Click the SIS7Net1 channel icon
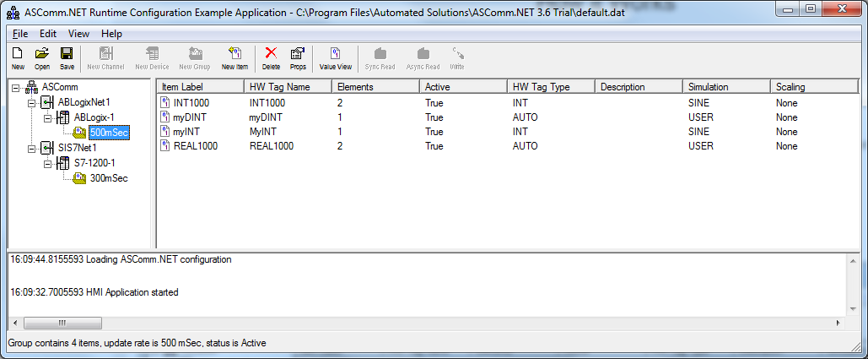Screen dimensions: 868x359 pos(47,148)
